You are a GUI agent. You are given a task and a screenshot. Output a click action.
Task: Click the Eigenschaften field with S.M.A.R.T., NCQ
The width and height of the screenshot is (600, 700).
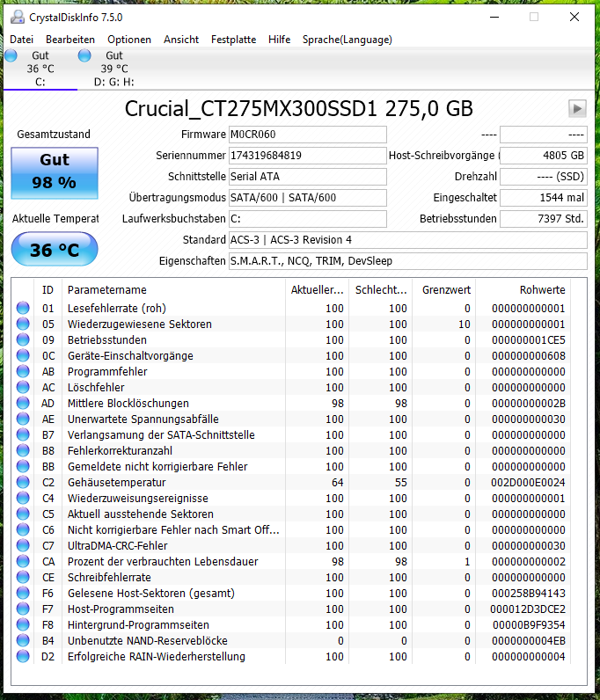[x=408, y=260]
